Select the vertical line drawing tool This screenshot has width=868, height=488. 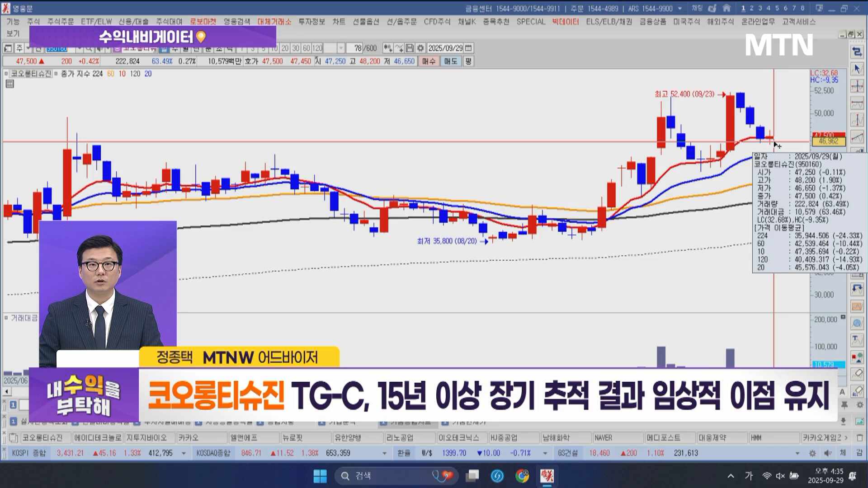click(857, 120)
